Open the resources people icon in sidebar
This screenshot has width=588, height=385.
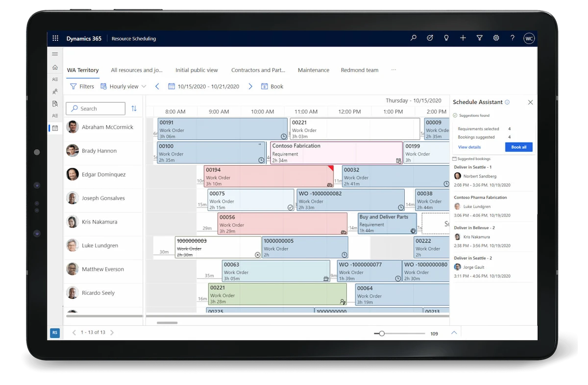[55, 91]
